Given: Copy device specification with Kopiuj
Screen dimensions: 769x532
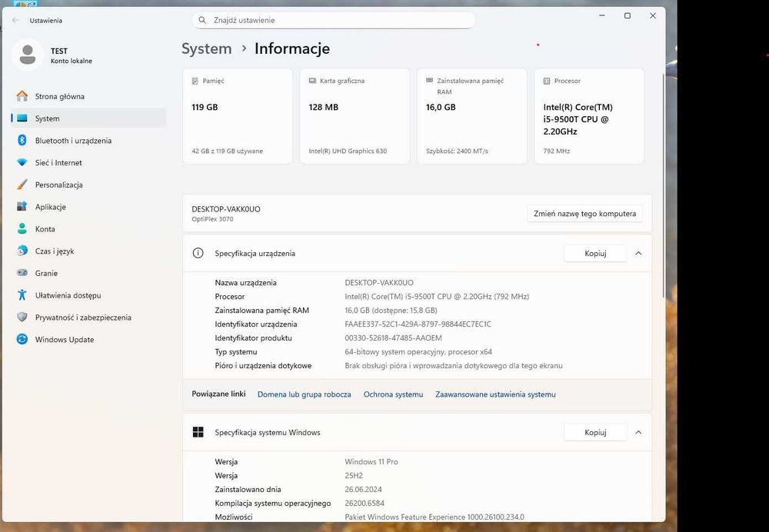Looking at the screenshot, I should (x=595, y=254).
